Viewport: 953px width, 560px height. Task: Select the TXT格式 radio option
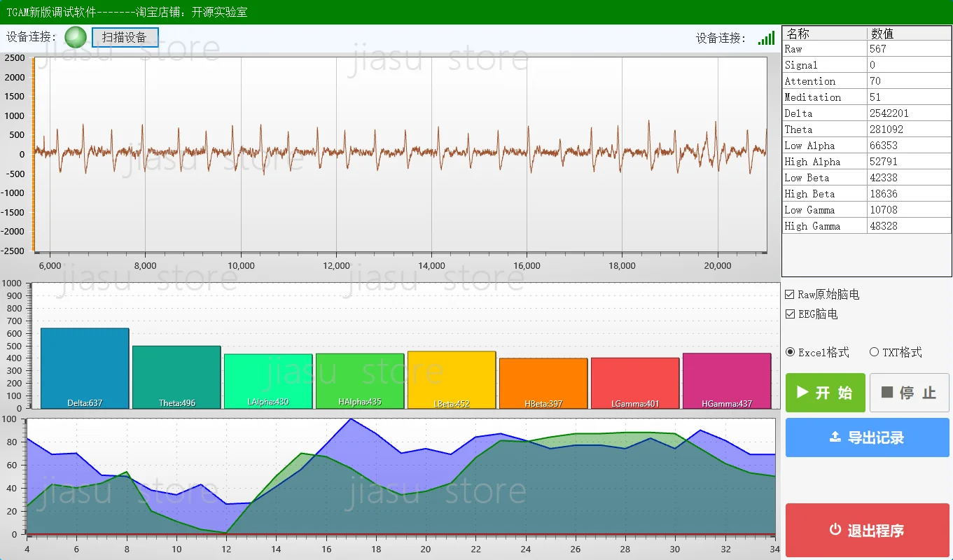(874, 352)
